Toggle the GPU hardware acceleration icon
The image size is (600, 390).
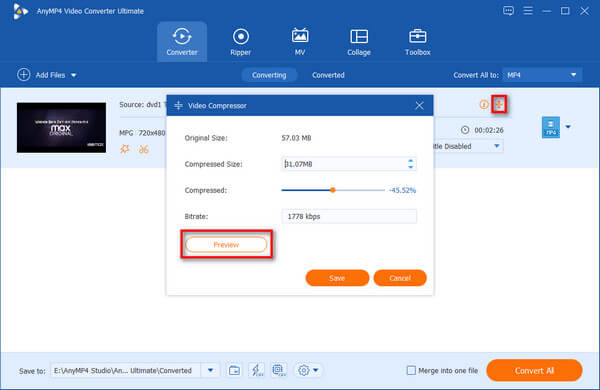point(279,370)
